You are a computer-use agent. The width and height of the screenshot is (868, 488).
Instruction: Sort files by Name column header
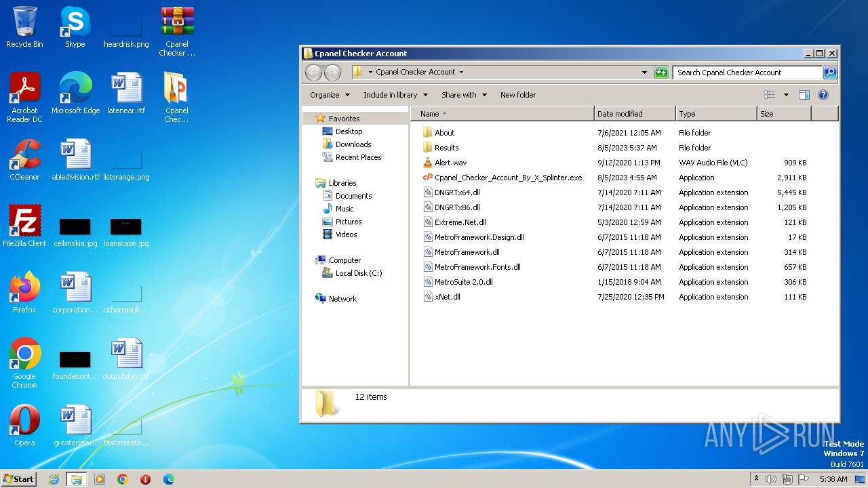coord(502,114)
